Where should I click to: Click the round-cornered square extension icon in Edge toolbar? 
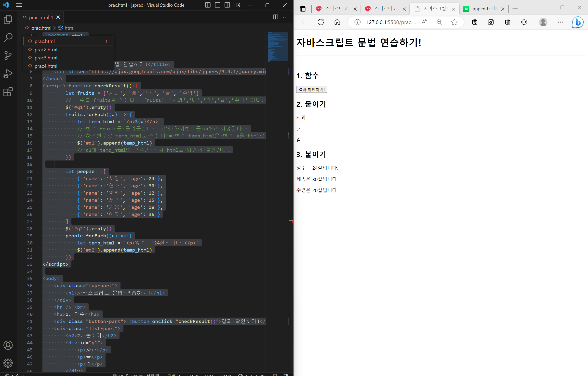(x=508, y=22)
